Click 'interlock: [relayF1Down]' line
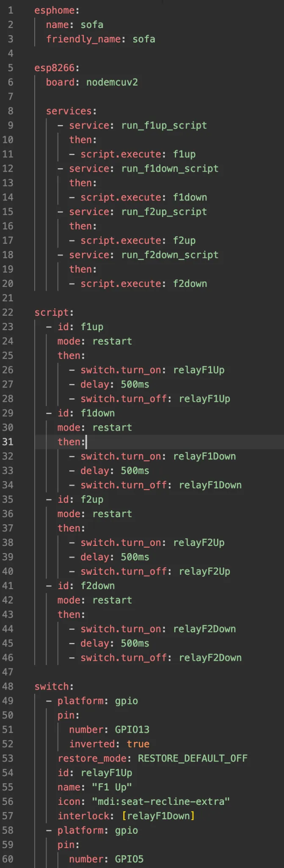This screenshot has width=284, height=868. [x=127, y=817]
